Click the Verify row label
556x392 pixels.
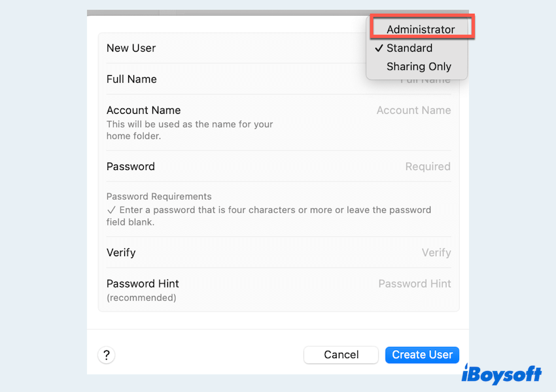[x=121, y=253]
